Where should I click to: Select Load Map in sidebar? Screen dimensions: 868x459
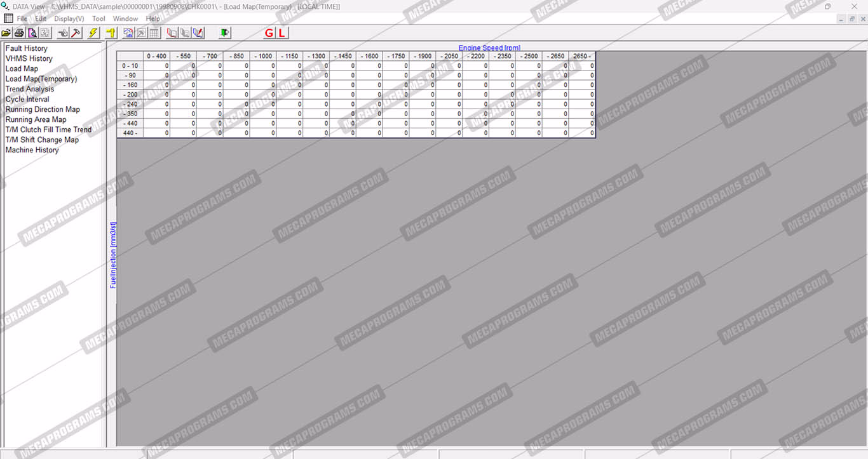[x=22, y=69]
